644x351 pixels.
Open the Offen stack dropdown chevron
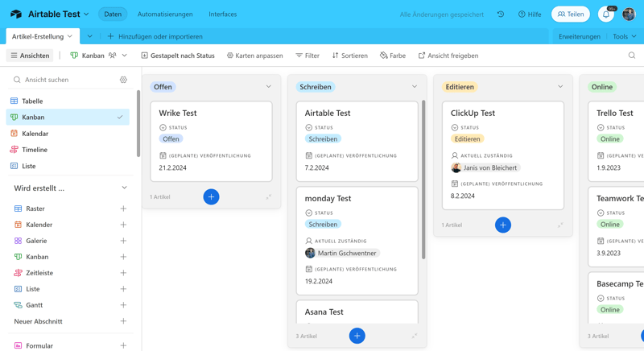point(269,87)
